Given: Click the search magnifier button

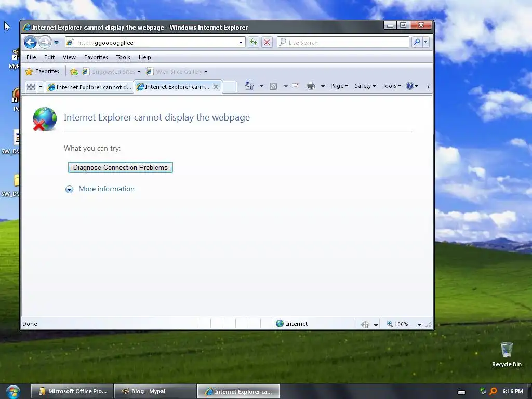Looking at the screenshot, I should (x=417, y=42).
